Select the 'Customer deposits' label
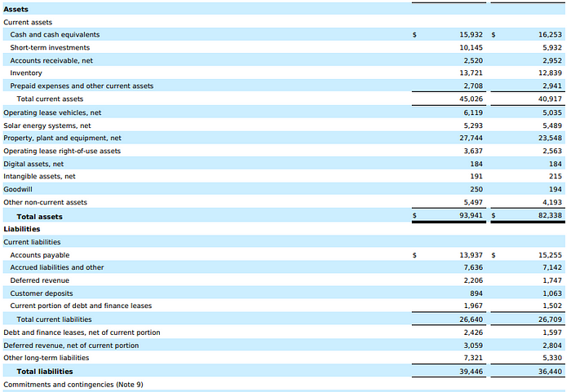 point(42,293)
